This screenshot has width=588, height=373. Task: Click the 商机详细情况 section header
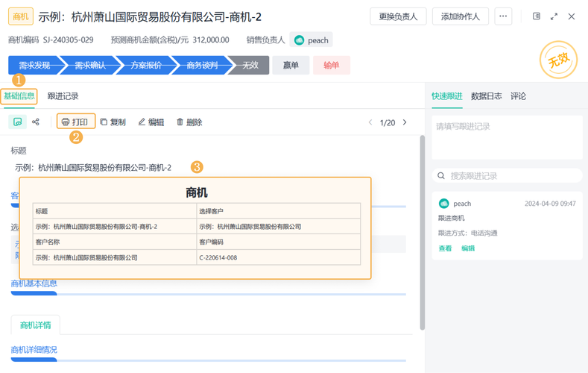tap(34, 350)
